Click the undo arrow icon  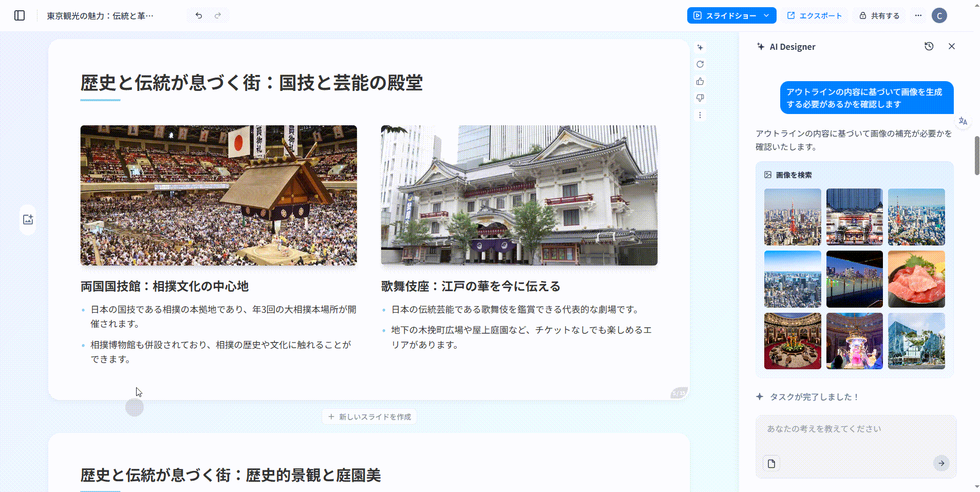(199, 15)
